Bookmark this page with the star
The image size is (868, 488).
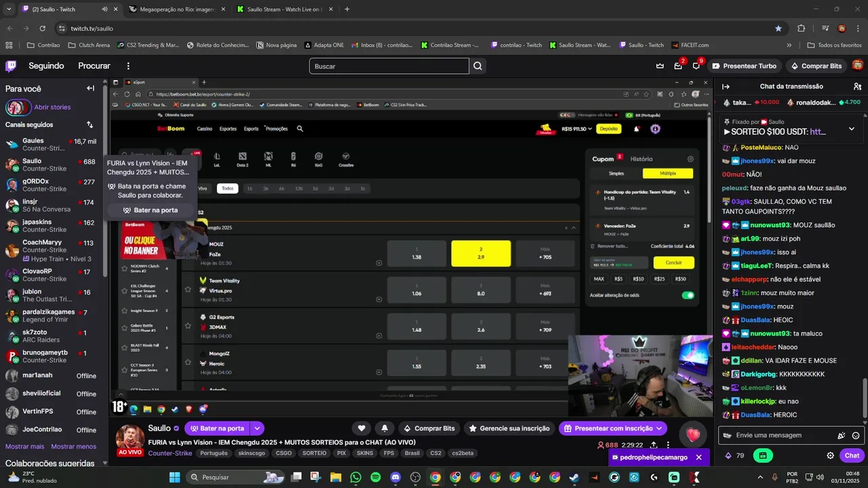pyautogui.click(x=778, y=28)
